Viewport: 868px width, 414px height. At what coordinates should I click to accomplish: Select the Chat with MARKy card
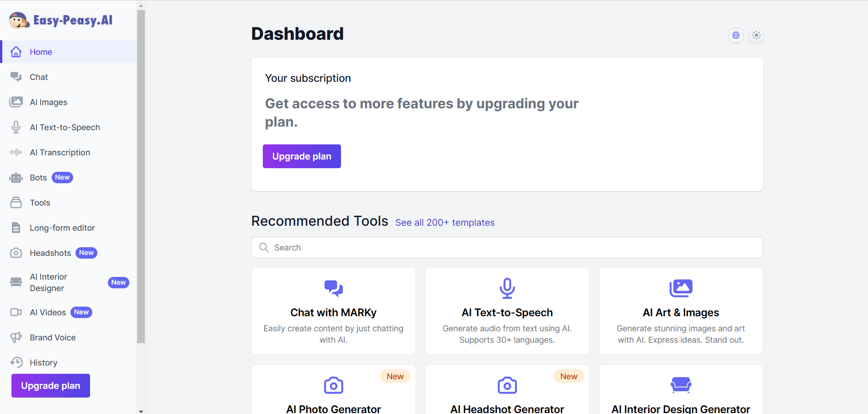(x=333, y=311)
